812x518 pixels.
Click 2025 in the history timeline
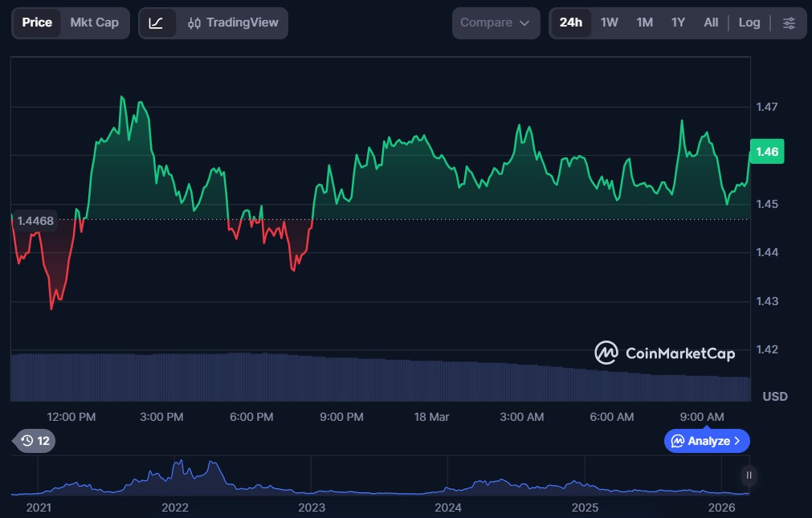(585, 508)
